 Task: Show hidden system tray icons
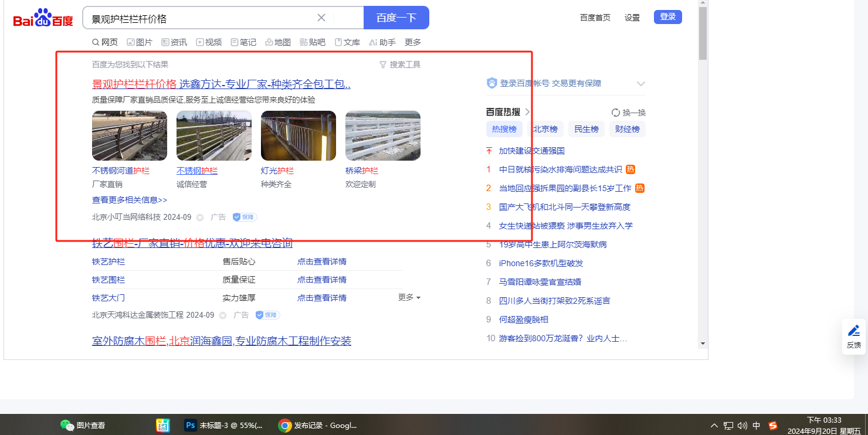[714, 426]
